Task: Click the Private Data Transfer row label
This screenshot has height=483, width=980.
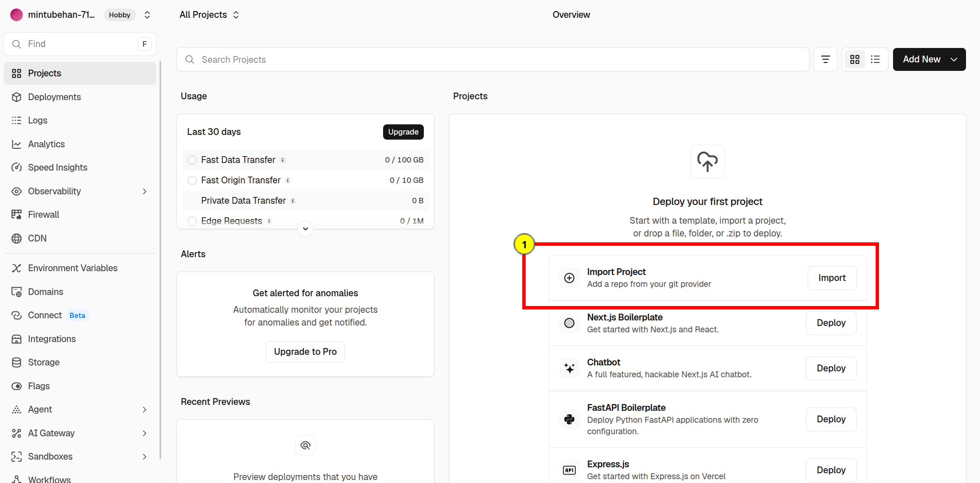Action: coord(244,201)
